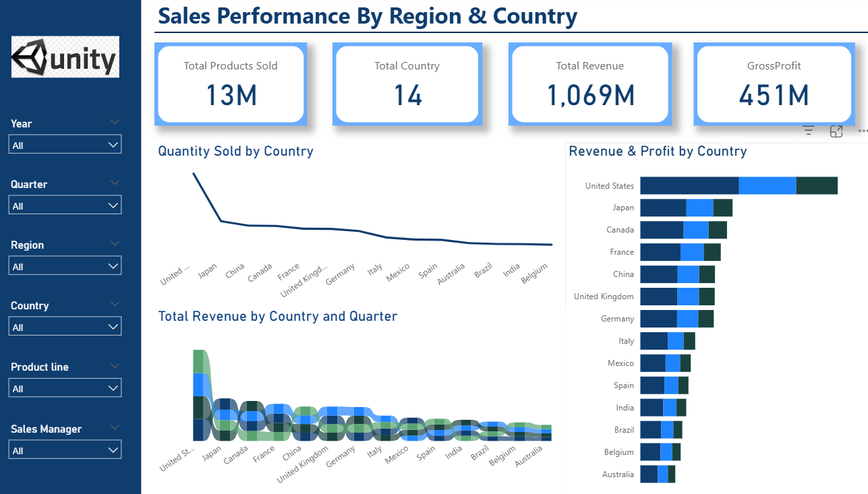Click the Quantity Sold by Country title
The height and width of the screenshot is (494, 868).
pos(235,151)
